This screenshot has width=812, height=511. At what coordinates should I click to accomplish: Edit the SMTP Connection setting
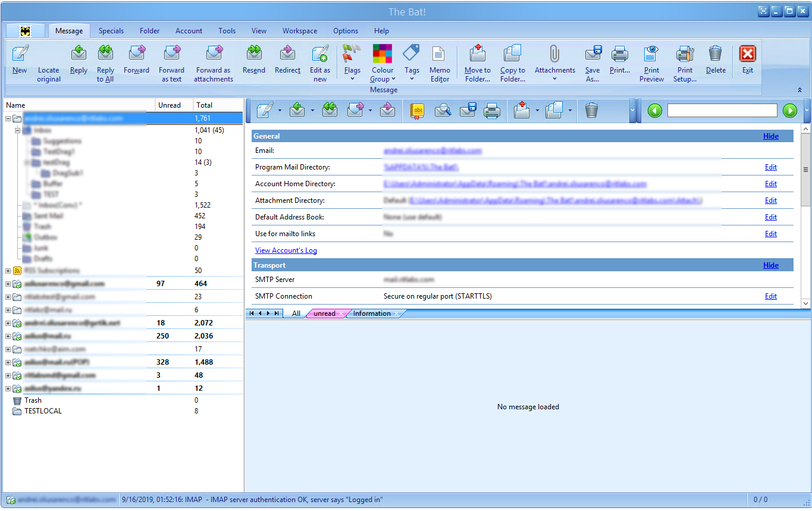[771, 296]
